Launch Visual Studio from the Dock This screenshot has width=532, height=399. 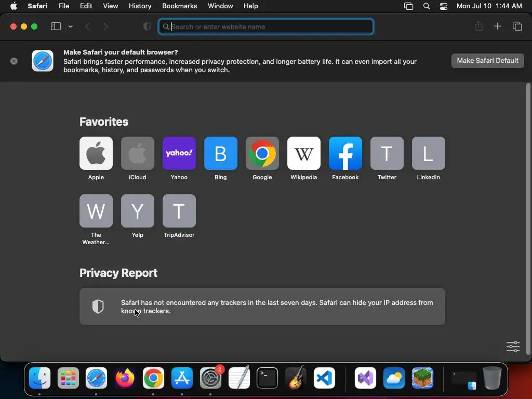pos(365,378)
